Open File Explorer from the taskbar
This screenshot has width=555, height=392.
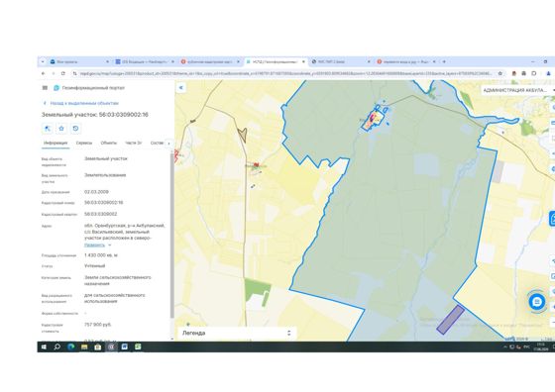click(84, 347)
